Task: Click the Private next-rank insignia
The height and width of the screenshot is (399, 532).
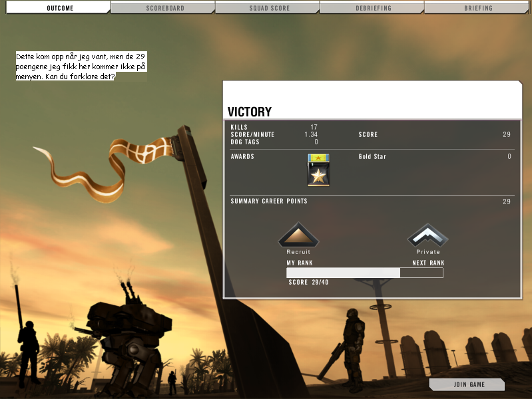Action: click(428, 235)
